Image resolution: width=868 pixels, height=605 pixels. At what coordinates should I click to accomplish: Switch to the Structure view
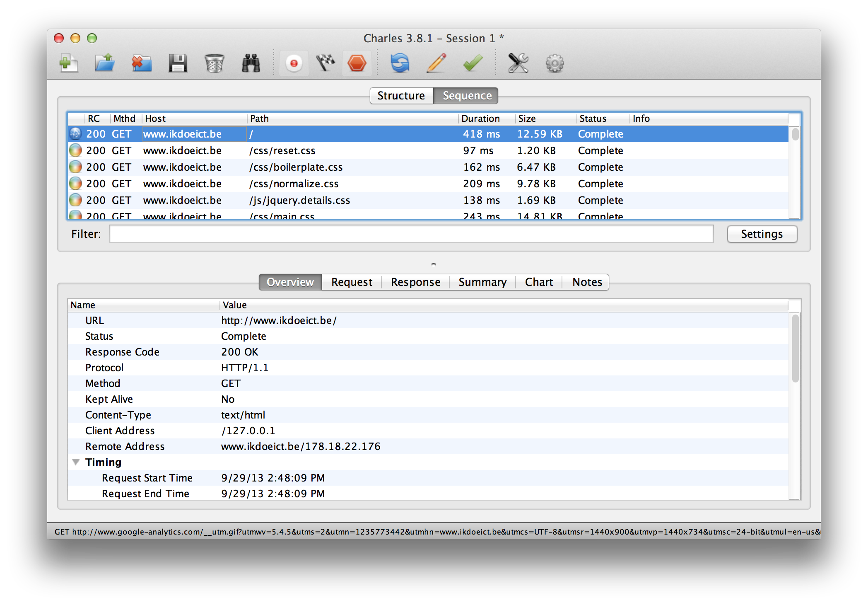coord(401,95)
